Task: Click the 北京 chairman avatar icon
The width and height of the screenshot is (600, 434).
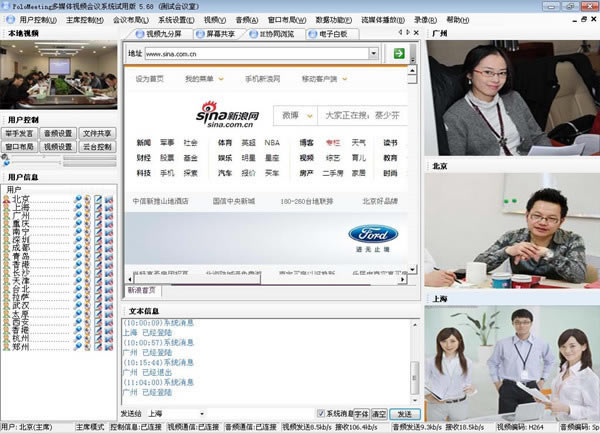Action: pos(7,199)
